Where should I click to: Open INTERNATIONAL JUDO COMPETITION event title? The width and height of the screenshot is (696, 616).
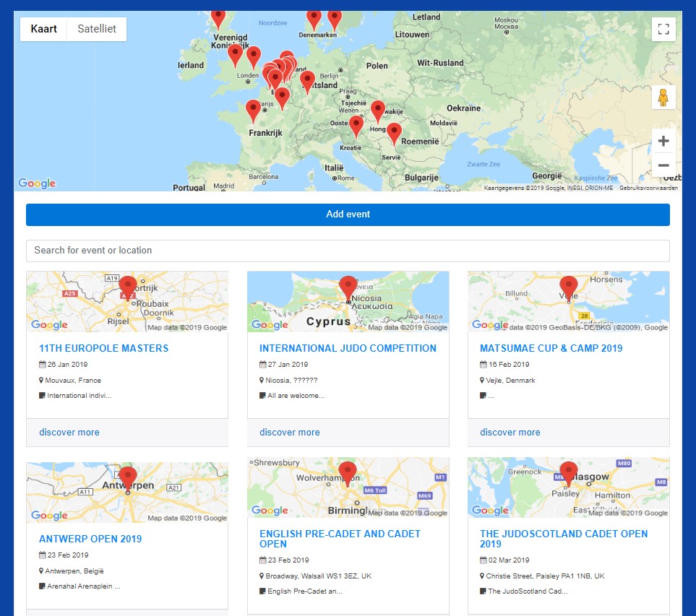348,349
